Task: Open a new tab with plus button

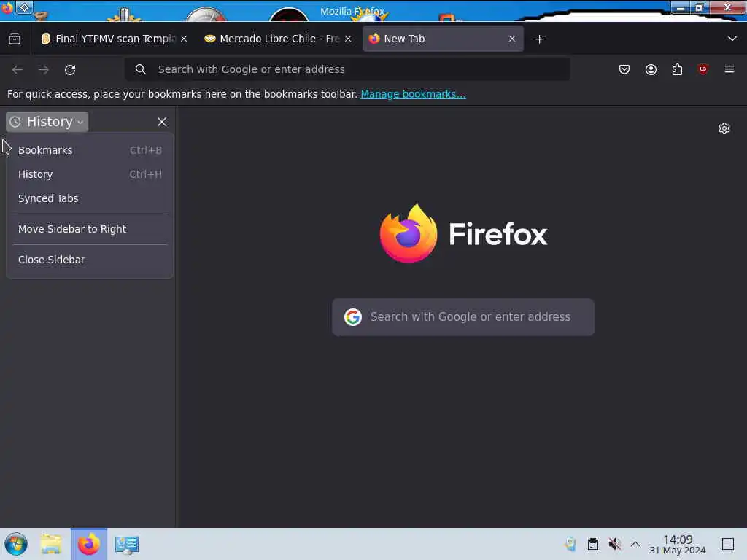Action: tap(539, 39)
